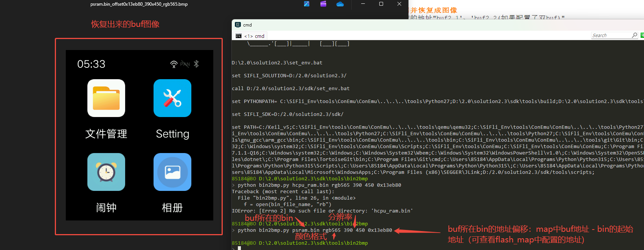Click the purple Clipchamp video icon
The height and width of the screenshot is (250, 644).
click(x=323, y=4)
